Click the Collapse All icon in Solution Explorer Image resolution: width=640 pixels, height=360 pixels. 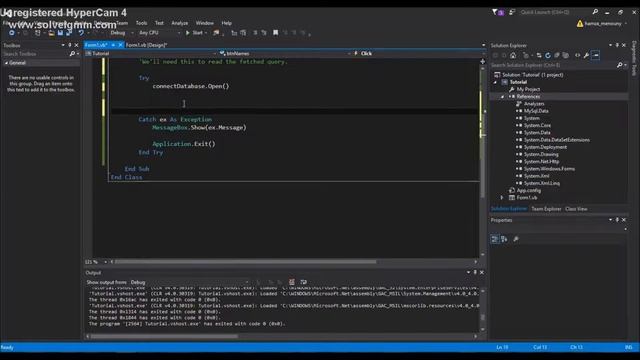557,55
